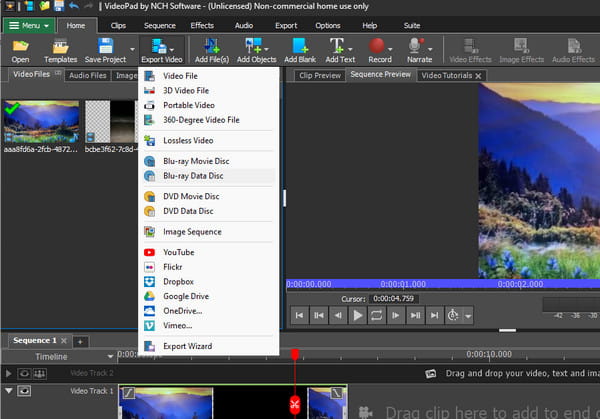Add media with Add File(s)

tap(212, 51)
